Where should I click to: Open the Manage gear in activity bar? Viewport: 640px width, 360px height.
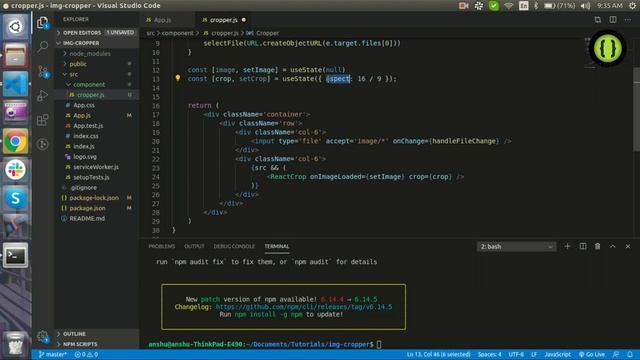tap(42, 337)
